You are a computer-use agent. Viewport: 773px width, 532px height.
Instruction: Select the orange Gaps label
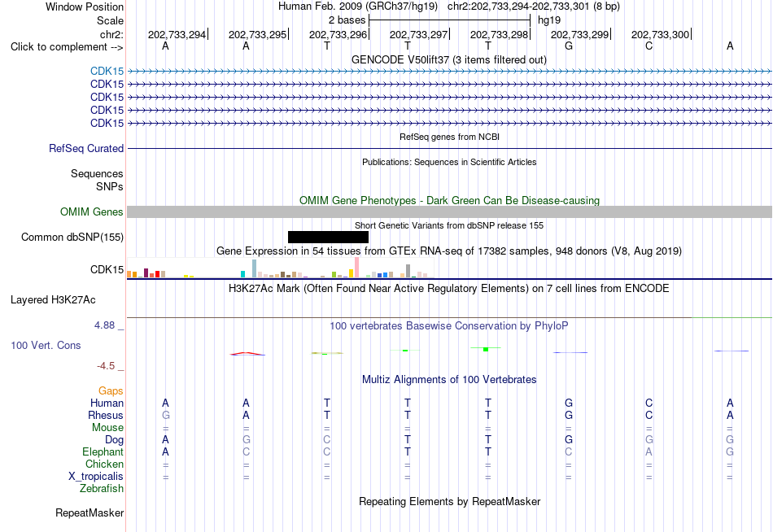pyautogui.click(x=111, y=391)
